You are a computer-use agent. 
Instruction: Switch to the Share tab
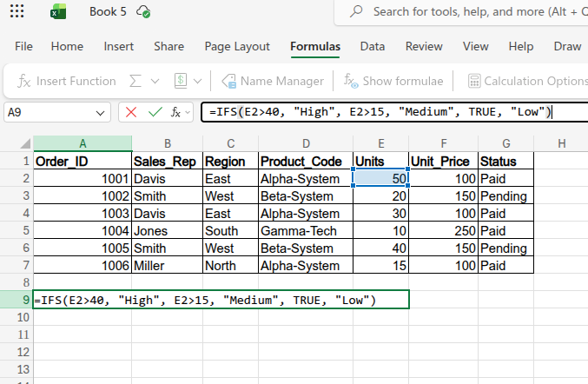click(x=168, y=47)
